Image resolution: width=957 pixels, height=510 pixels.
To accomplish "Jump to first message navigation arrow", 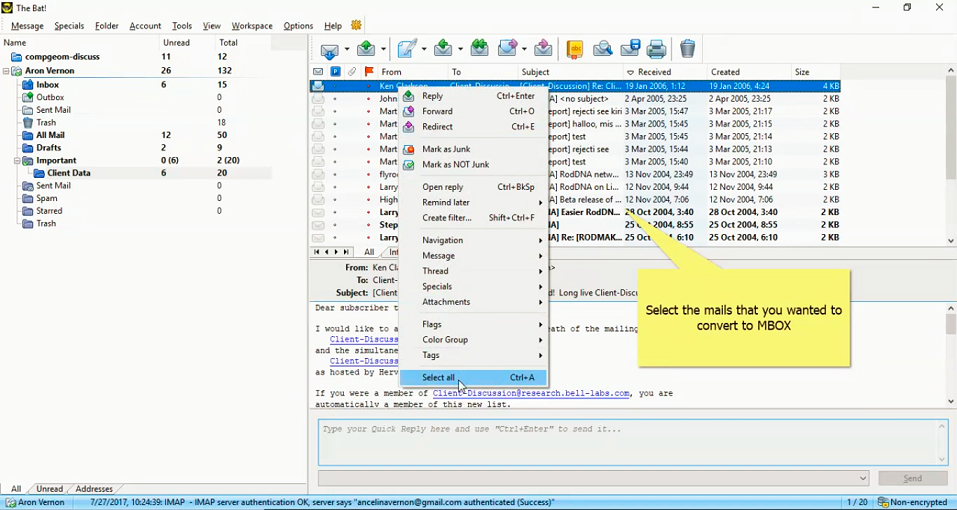I will point(317,252).
